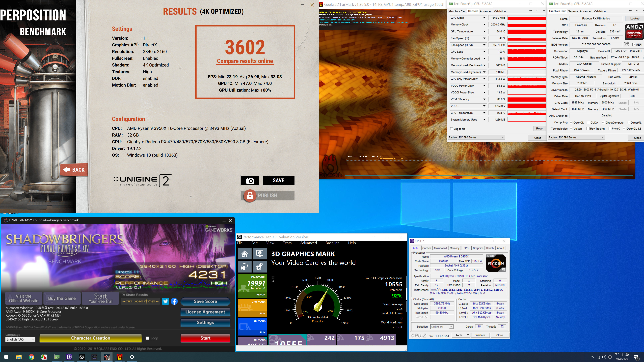The height and width of the screenshot is (362, 644).
Task: Click the Reset button in GPU-Z Sensors
Action: tap(540, 129)
